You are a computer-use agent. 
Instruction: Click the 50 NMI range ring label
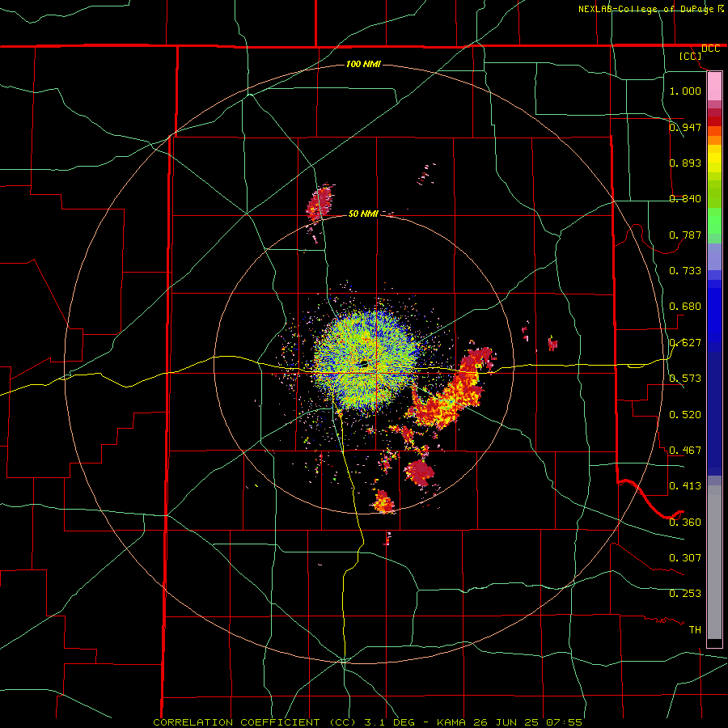363,214
